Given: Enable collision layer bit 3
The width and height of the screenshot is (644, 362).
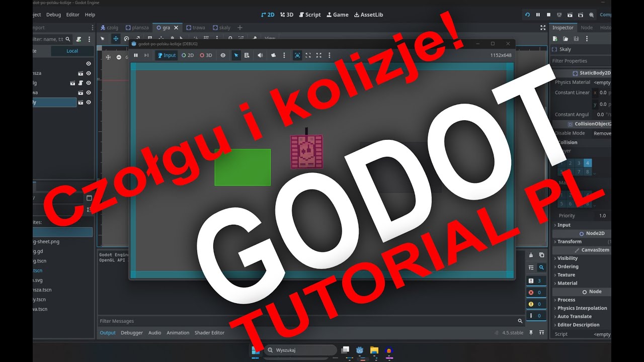Looking at the screenshot, I should click(x=579, y=163).
